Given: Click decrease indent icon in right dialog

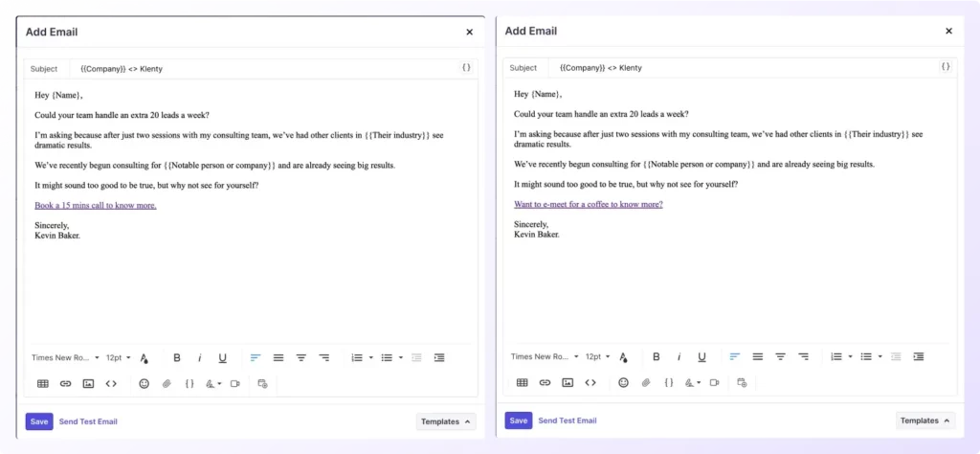Looking at the screenshot, I should tap(896, 356).
